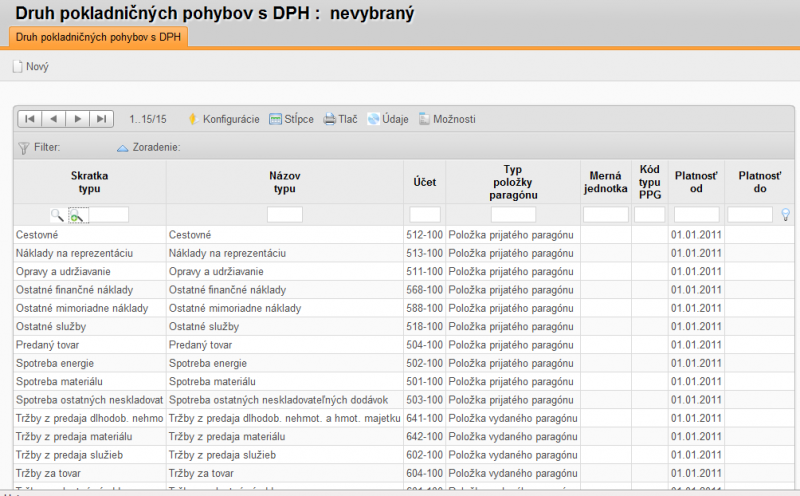Click account cell 568-100

(x=424, y=290)
